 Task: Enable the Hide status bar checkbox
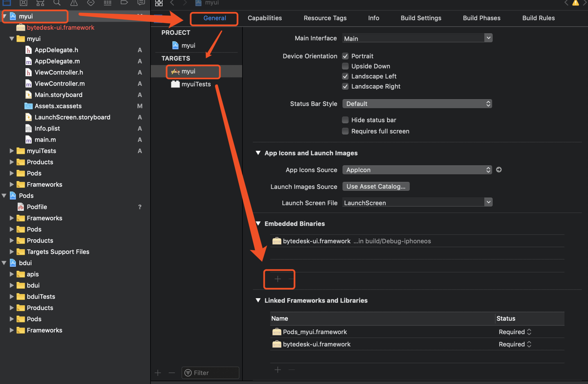click(345, 120)
